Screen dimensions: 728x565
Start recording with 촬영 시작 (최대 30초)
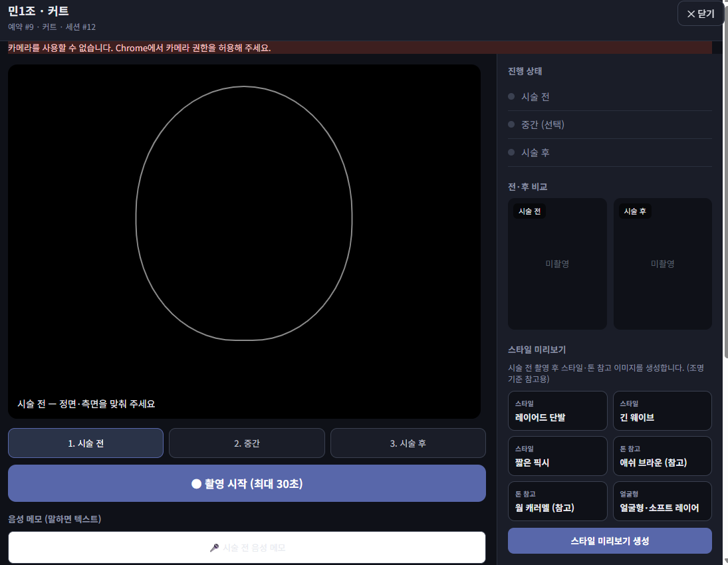(x=247, y=483)
